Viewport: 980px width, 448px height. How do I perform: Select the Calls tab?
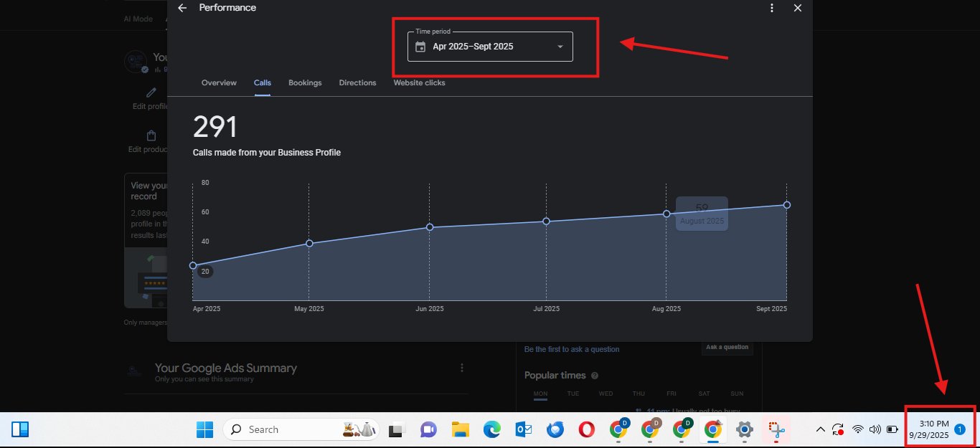tap(263, 82)
